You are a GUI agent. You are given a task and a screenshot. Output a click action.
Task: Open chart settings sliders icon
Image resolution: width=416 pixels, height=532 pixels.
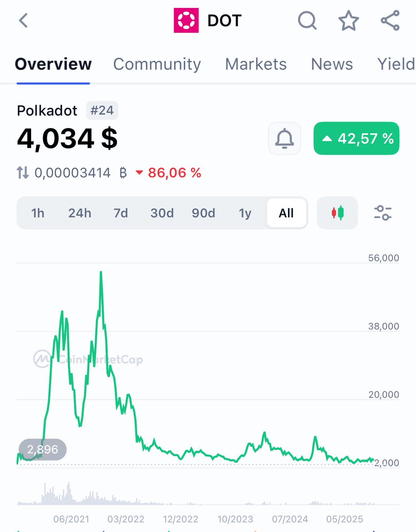click(x=383, y=213)
